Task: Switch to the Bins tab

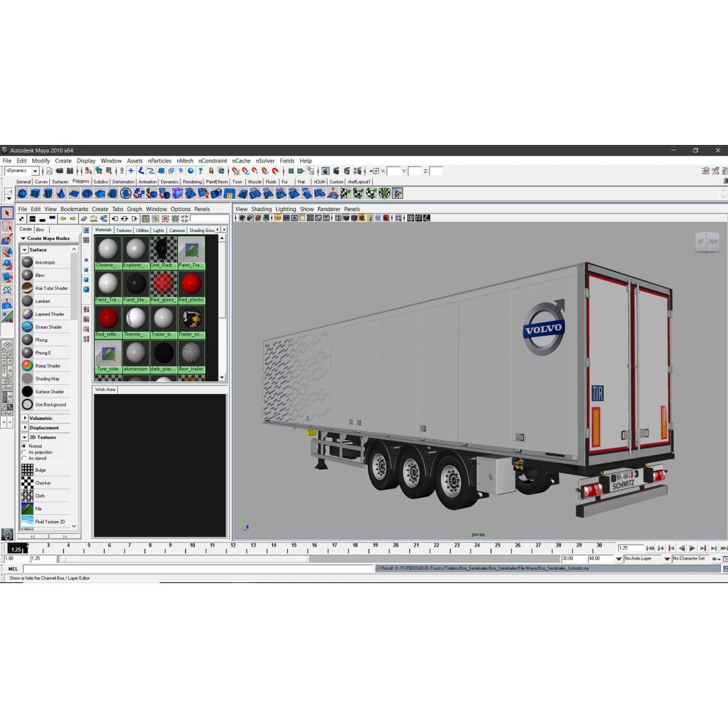Action: coord(40,229)
